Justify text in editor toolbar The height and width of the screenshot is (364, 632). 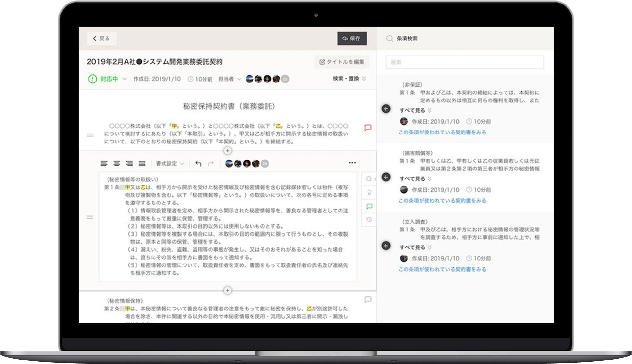[142, 164]
